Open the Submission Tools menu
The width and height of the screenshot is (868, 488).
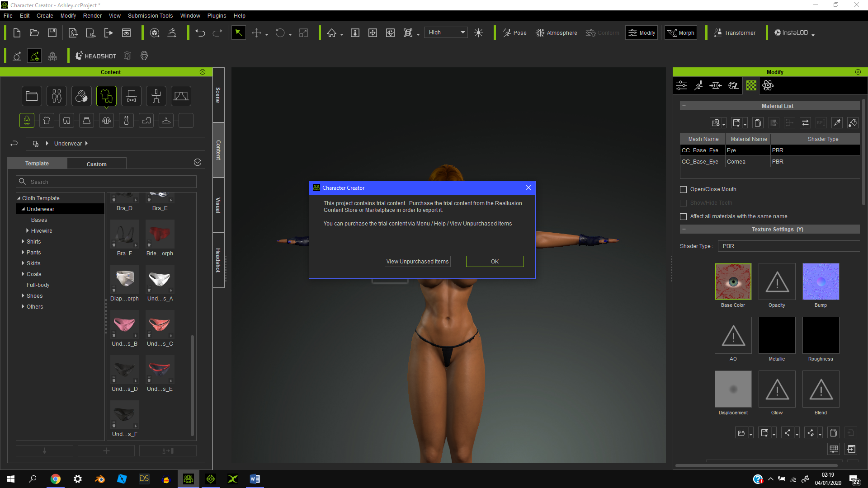pyautogui.click(x=150, y=15)
